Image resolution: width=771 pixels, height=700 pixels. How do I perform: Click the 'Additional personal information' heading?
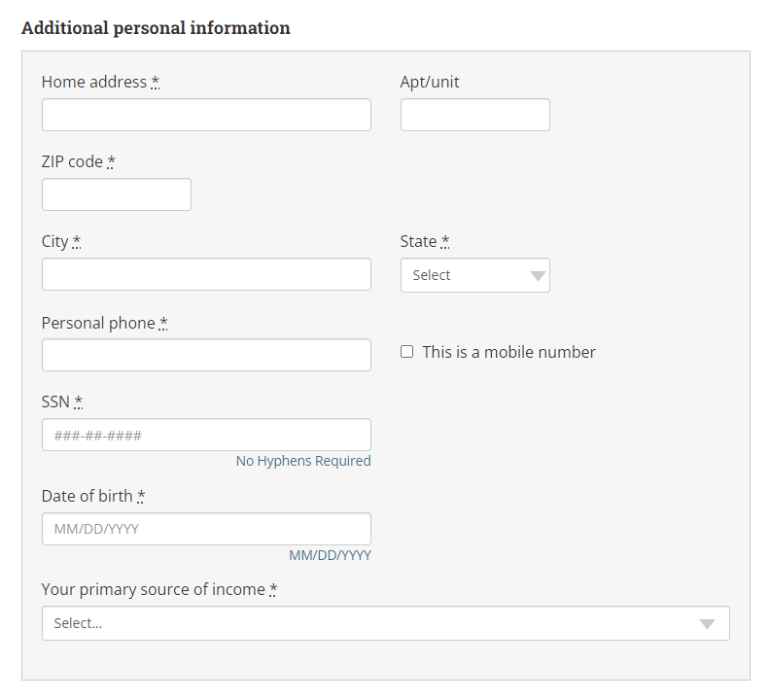[x=156, y=28]
